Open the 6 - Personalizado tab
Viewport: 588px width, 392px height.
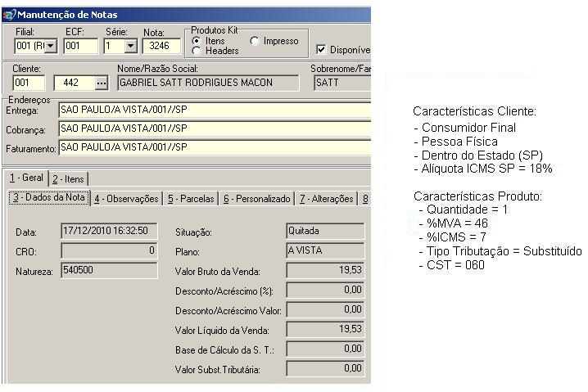click(x=257, y=199)
